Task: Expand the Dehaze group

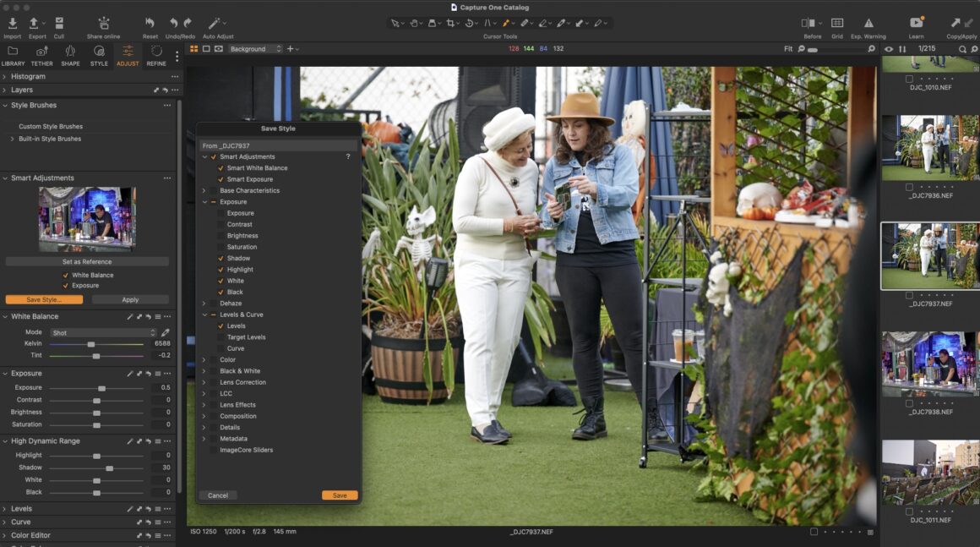Action: [204, 304]
